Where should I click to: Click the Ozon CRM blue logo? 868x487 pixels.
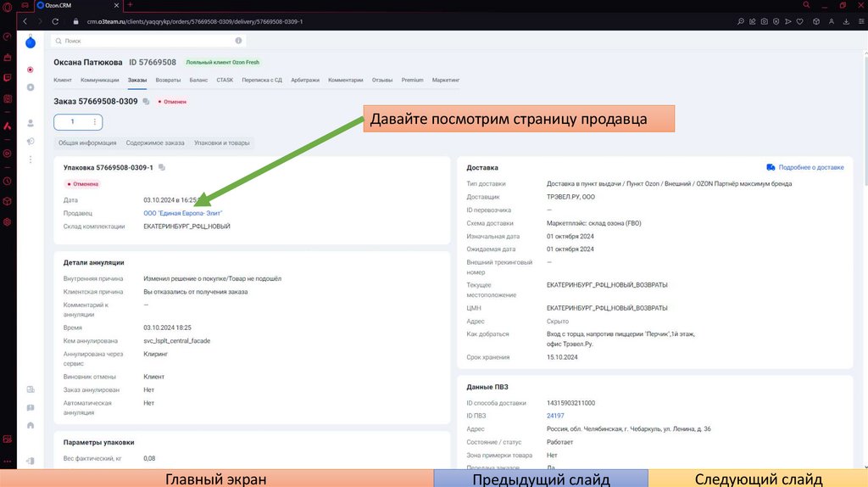click(31, 42)
